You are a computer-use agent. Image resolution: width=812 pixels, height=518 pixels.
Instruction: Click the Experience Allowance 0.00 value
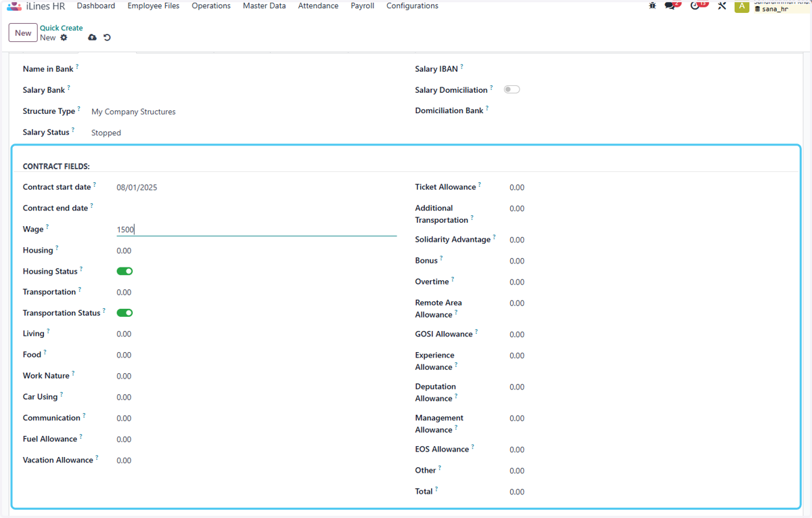coord(517,355)
